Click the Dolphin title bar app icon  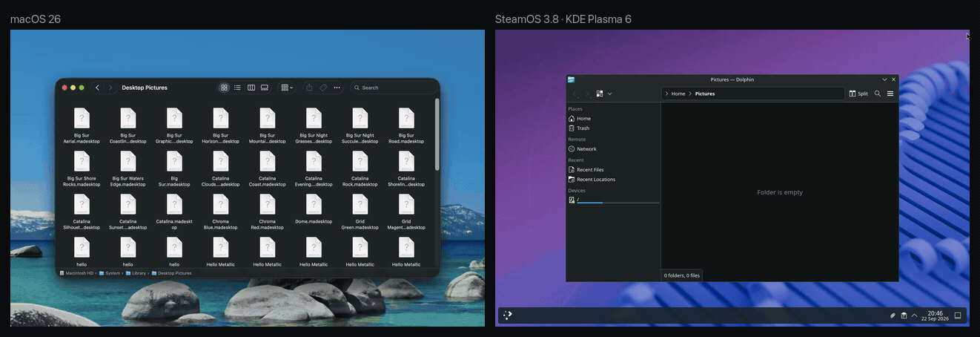[x=572, y=79]
